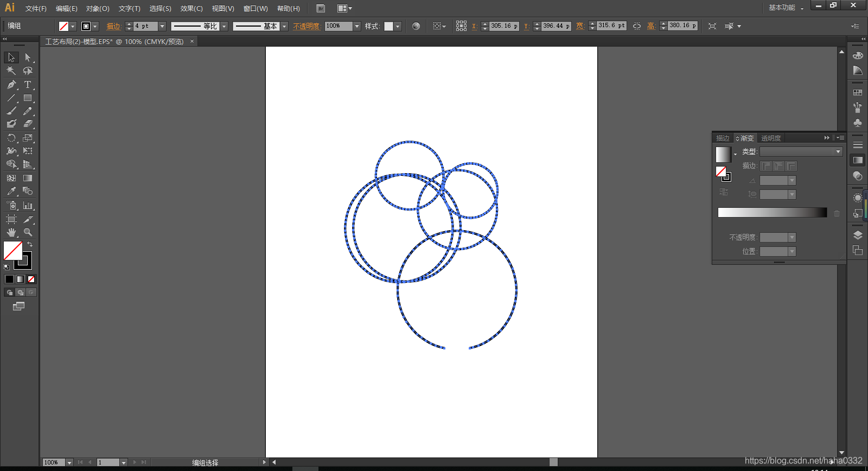
Task: Open the 不透明度 link in control bar
Action: pos(307,26)
